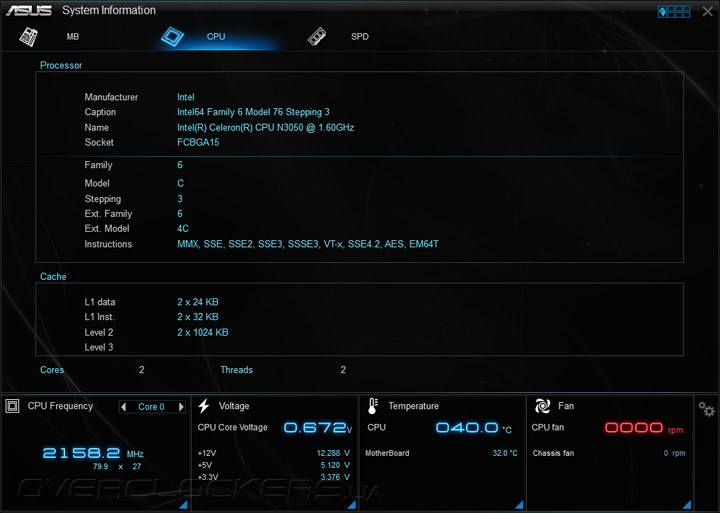
Task: Close the System Information window
Action: [708, 11]
